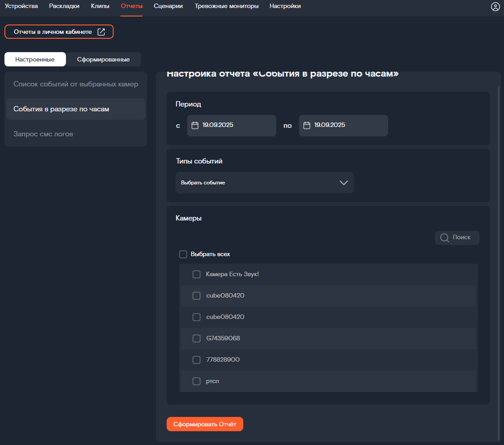Open the Сценарии section
The width and height of the screenshot is (504, 445).
[168, 6]
